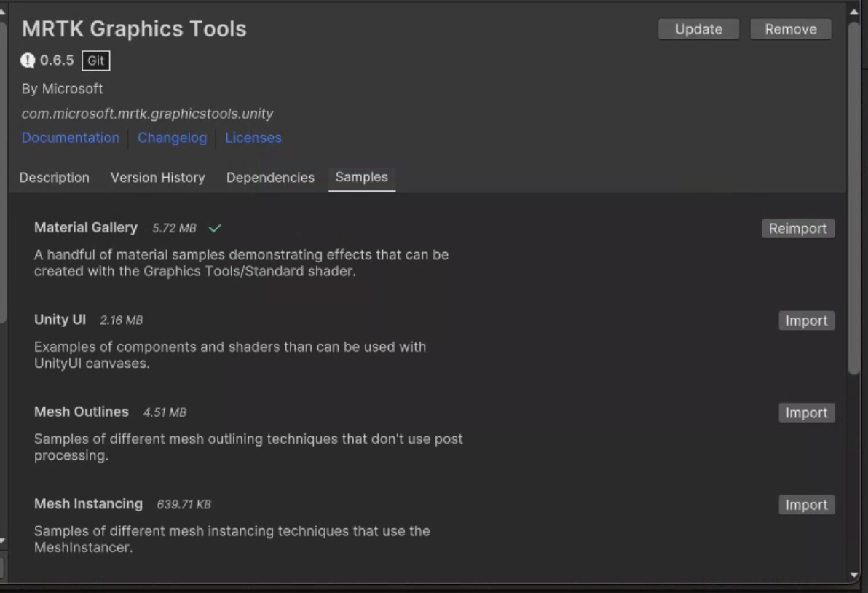Import the Mesh Outlines sample

coord(807,412)
